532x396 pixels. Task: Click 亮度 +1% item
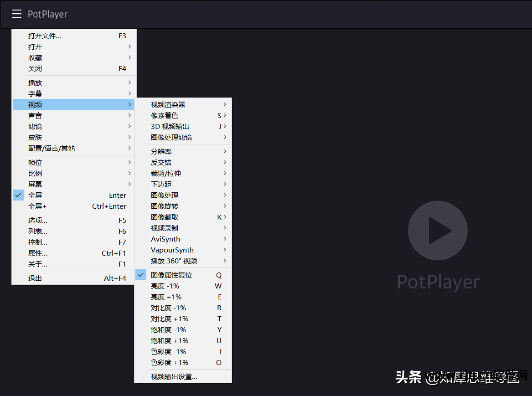[x=183, y=297]
